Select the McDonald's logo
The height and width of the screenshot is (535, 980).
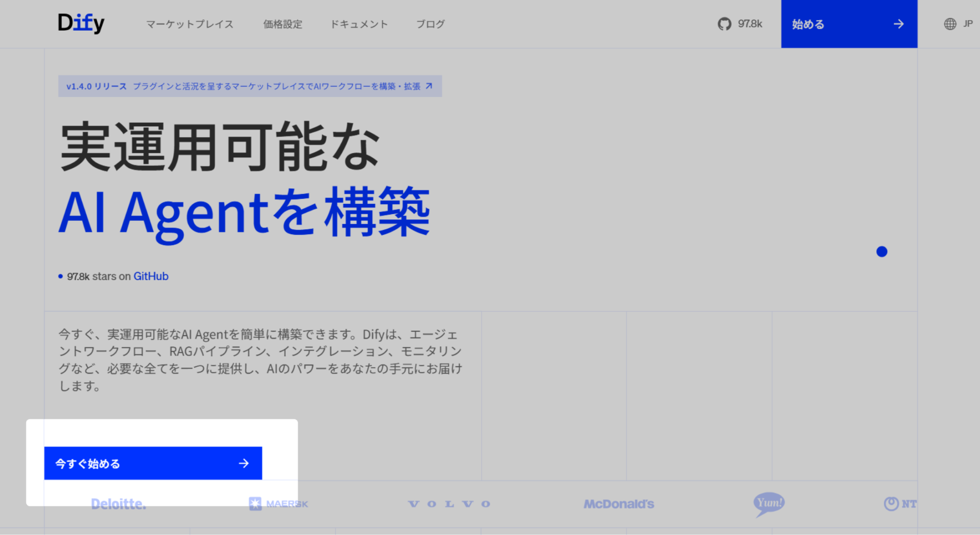pyautogui.click(x=618, y=503)
